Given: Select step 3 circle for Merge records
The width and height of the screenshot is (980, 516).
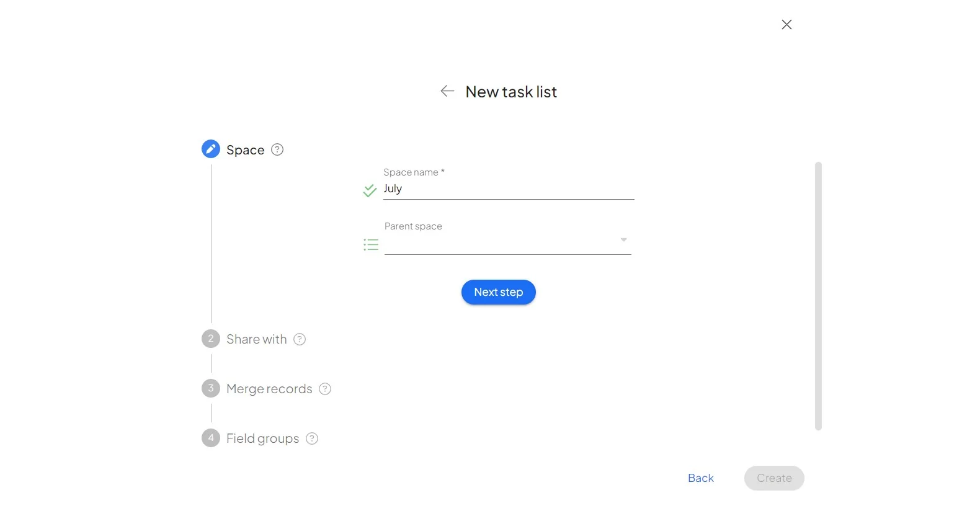Looking at the screenshot, I should pos(211,388).
